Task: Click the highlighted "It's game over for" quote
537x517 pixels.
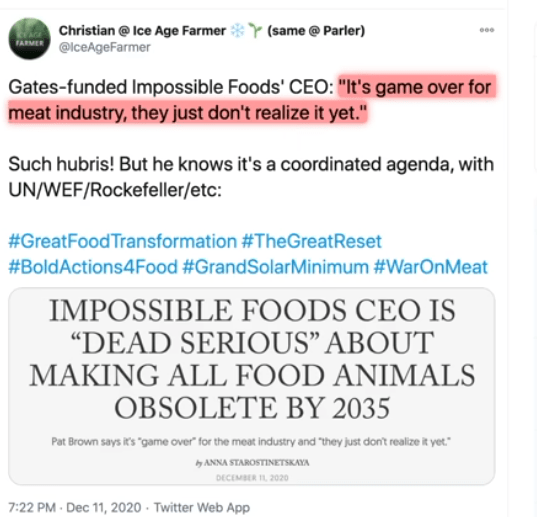Action: pyautogui.click(x=417, y=87)
